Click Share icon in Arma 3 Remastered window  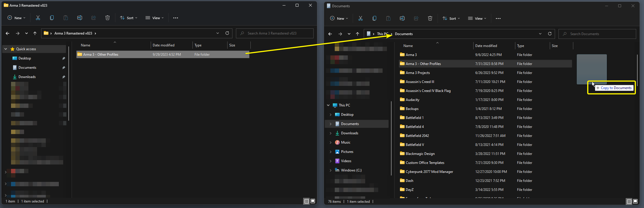pyautogui.click(x=94, y=18)
